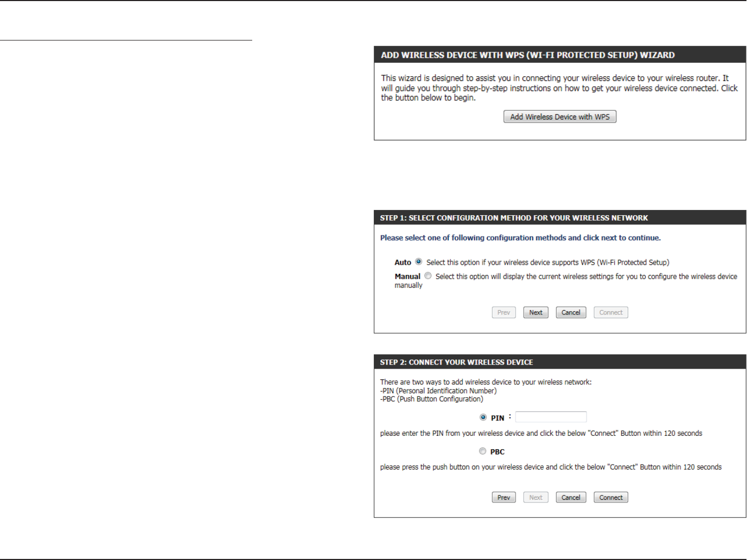Click '-PIN (Personal Identification Number)' text
The image size is (747, 560).
pyautogui.click(x=438, y=391)
